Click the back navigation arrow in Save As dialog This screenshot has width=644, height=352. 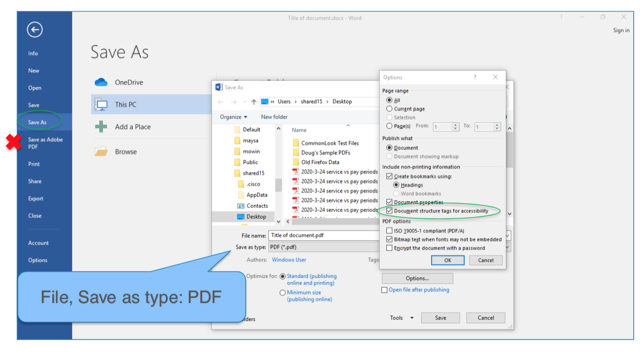(220, 102)
